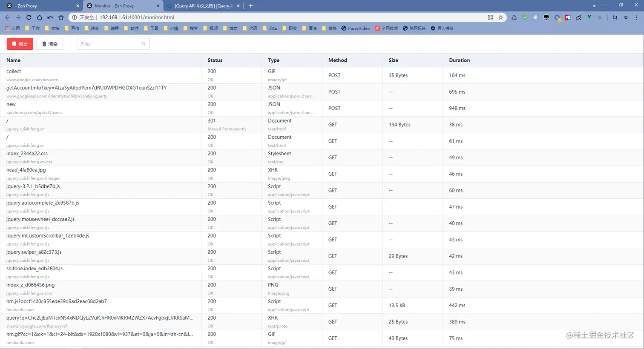Click the search magnifier icon in Filter box

coord(144,44)
